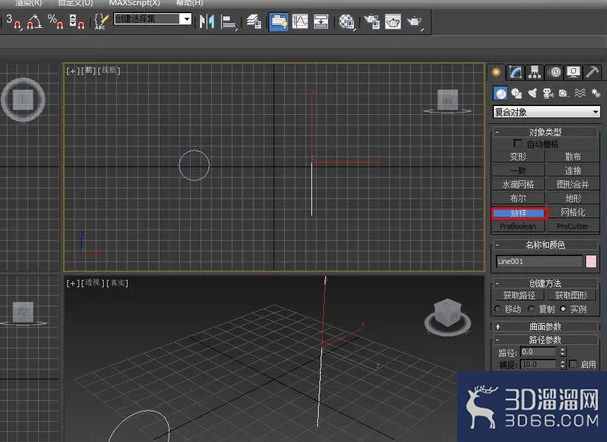Collapse the 名称和颜色 rollout
The height and width of the screenshot is (442, 607).
[x=545, y=245]
